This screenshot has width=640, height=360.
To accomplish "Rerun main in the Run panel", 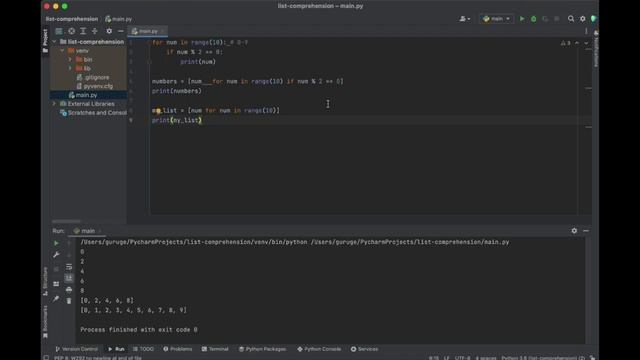I will pyautogui.click(x=56, y=243).
